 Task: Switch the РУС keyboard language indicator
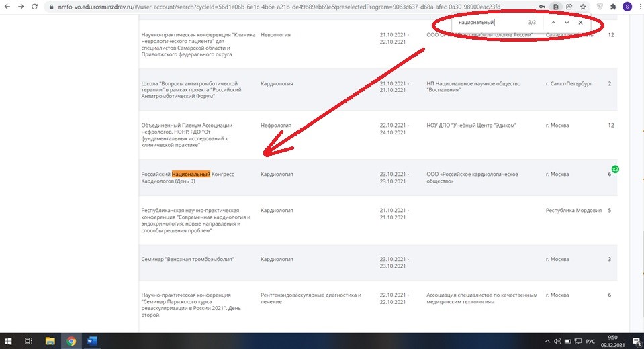(591, 341)
